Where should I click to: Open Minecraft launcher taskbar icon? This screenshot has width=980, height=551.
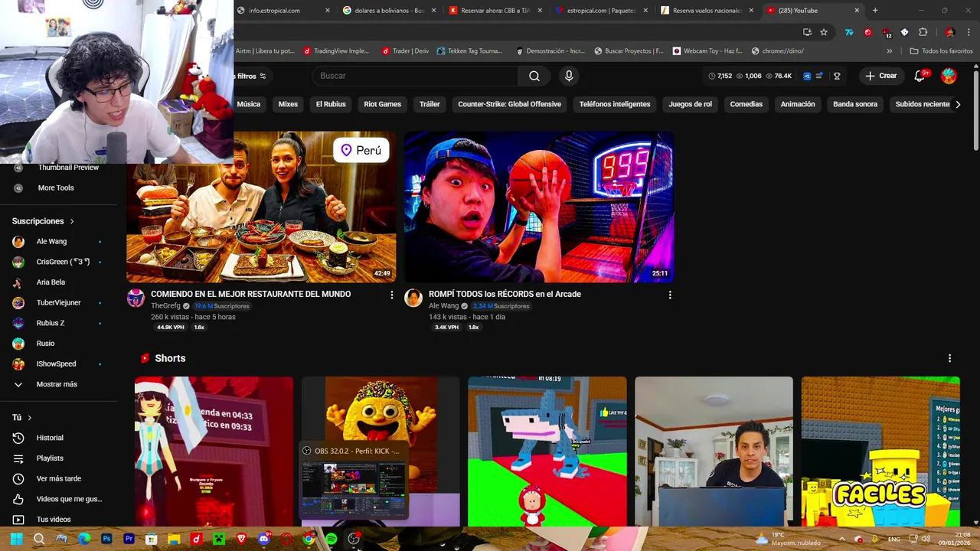coord(219,539)
